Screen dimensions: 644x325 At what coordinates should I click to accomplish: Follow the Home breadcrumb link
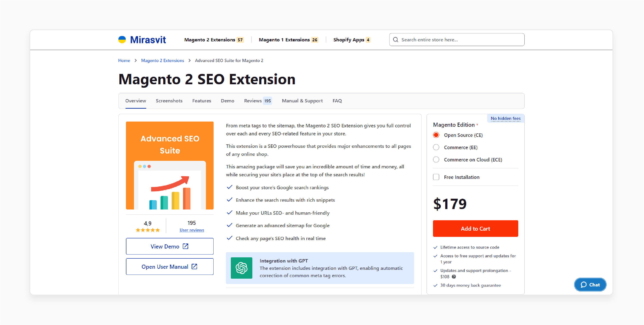[124, 61]
